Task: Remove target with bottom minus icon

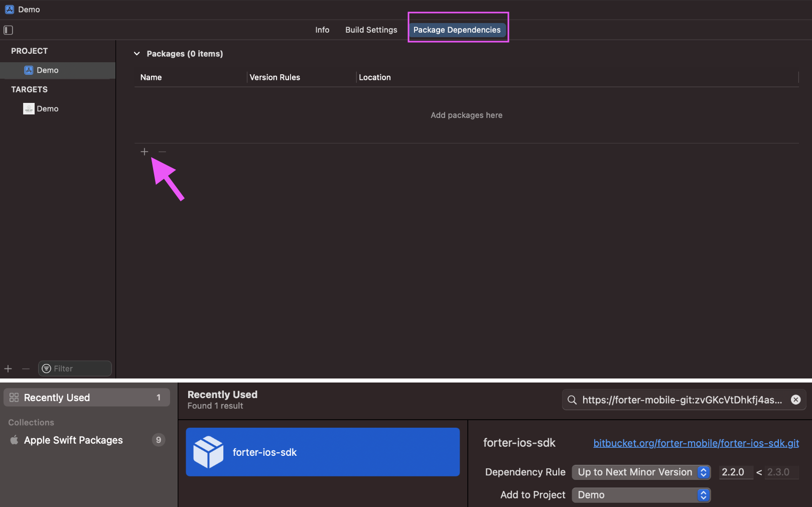Action: tap(26, 369)
